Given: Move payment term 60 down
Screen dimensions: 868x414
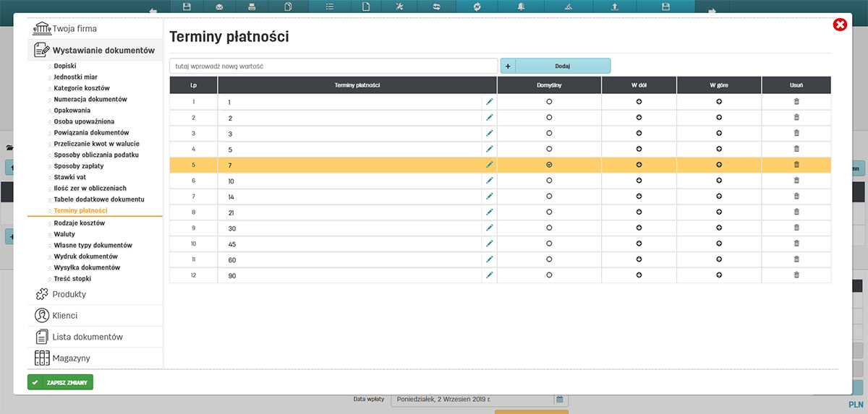Looking at the screenshot, I should 639,259.
